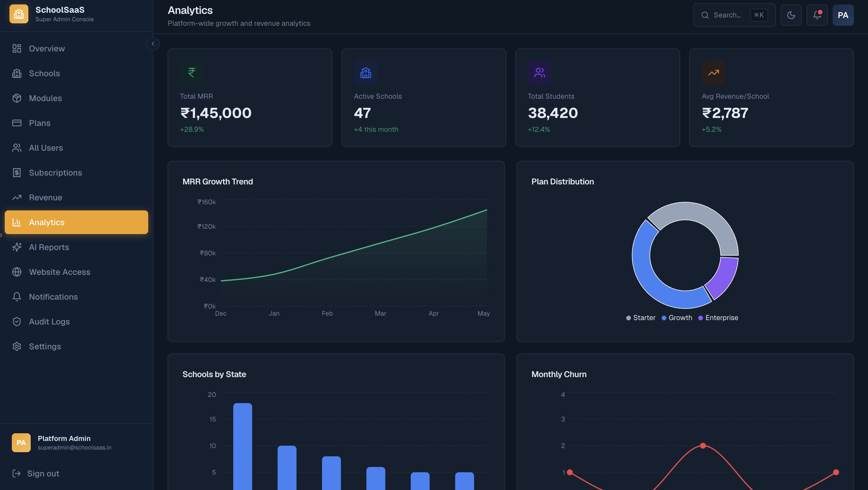Click the SchoolSaaS logo icon
This screenshot has height=490, width=868.
19,14
